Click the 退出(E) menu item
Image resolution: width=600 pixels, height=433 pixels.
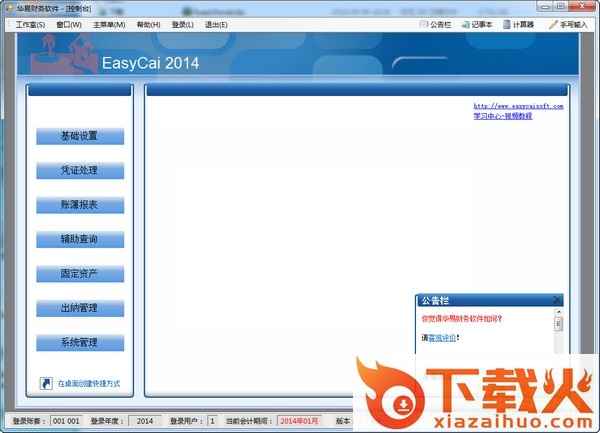[216, 25]
